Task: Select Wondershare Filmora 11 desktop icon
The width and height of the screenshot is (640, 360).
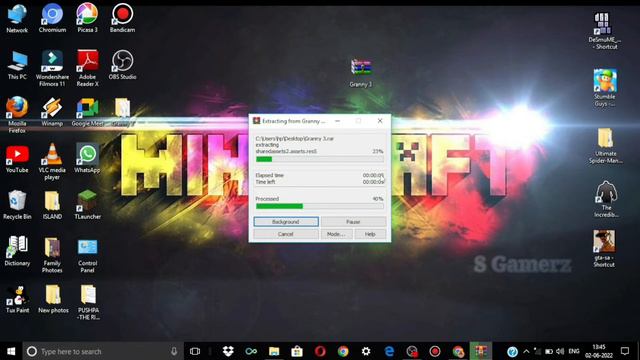Action: (x=52, y=69)
